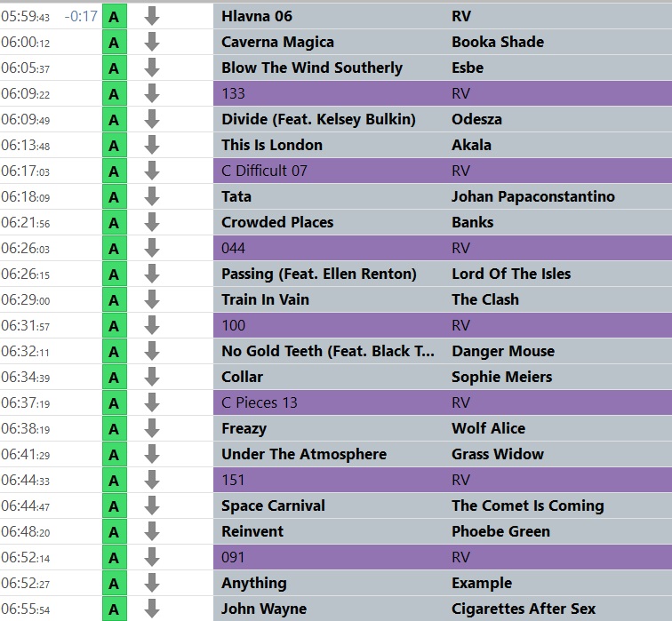Select the purple 151 item title

click(x=233, y=480)
